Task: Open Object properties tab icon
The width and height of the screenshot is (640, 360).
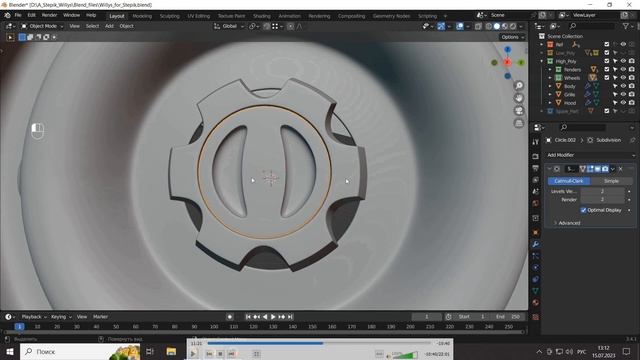Action: tap(536, 233)
